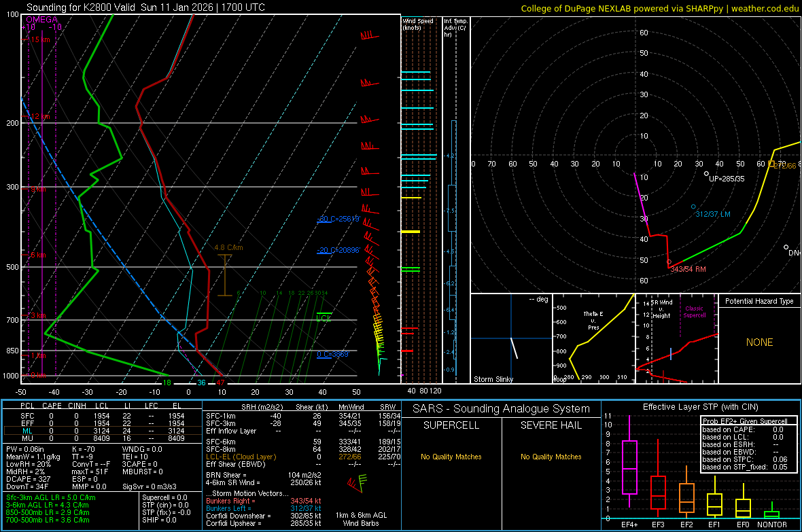Screen dimensions: 802x532
Task: Select the highlighted ML parcel row
Action: coord(103,431)
